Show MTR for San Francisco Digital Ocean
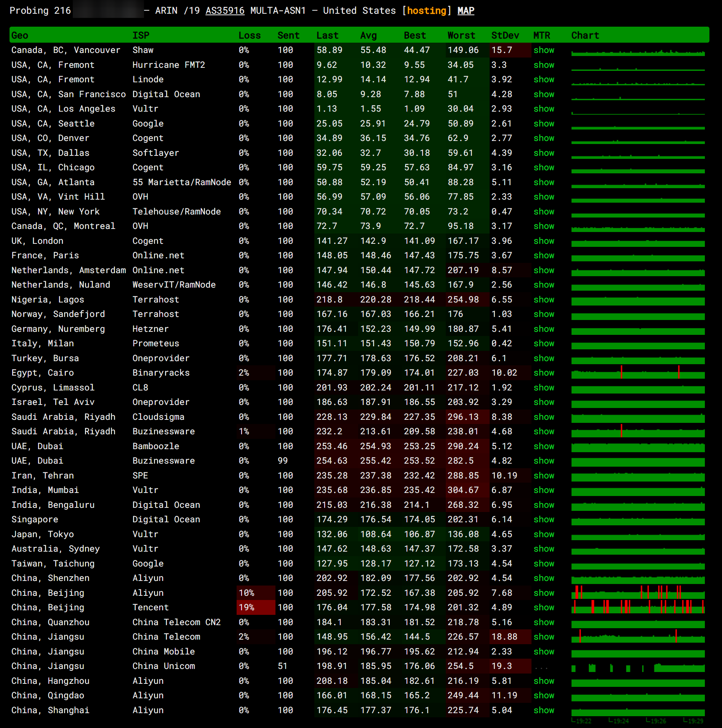Image resolution: width=722 pixels, height=728 pixels. (x=544, y=94)
